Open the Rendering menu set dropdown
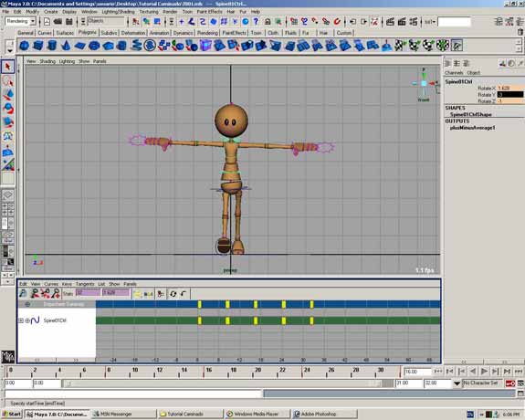Viewport: 525px width, 420px height. pyautogui.click(x=33, y=21)
